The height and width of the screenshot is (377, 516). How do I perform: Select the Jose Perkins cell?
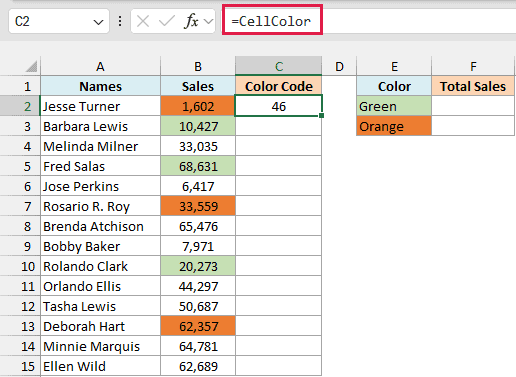pyautogui.click(x=101, y=186)
